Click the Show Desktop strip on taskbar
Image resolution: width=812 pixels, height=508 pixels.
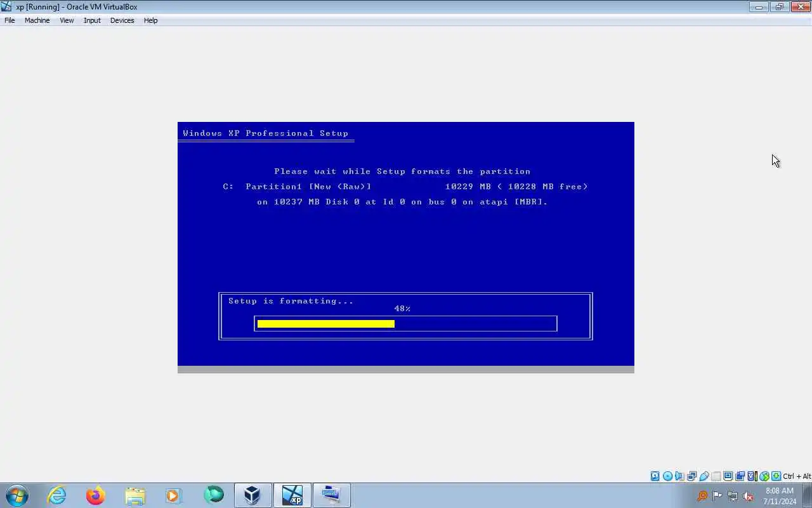click(807, 495)
